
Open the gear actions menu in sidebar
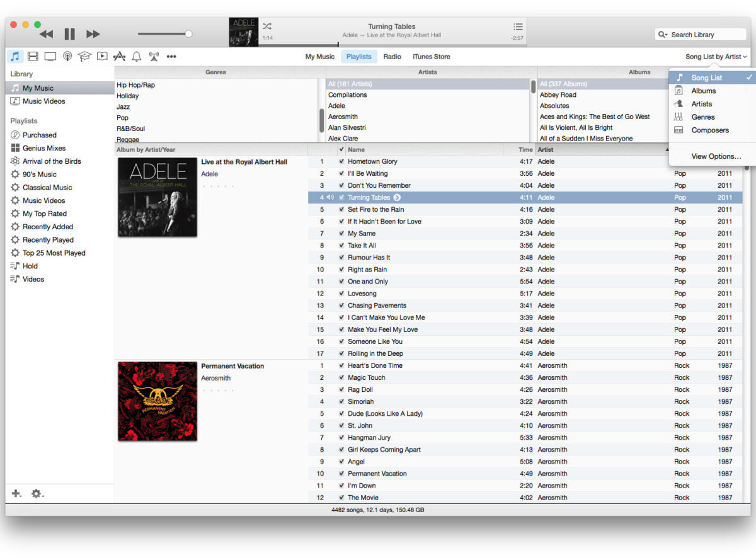pyautogui.click(x=38, y=494)
